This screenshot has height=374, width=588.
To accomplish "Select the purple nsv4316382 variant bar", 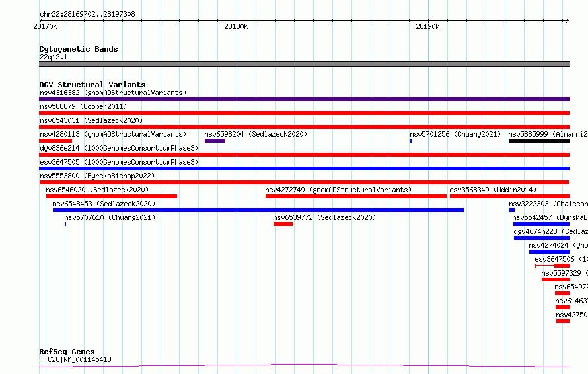I will (304, 99).
